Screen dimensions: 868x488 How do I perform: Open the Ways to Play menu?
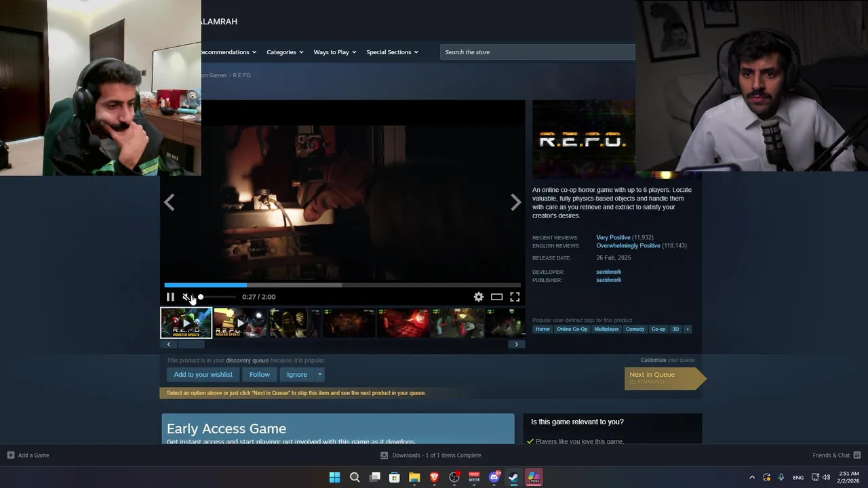[x=334, y=52]
